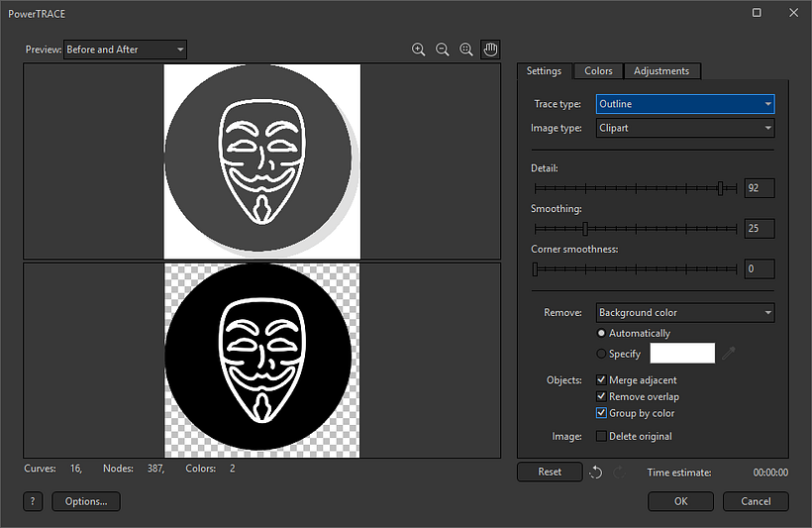Screen dimensions: 812x528
Task: Pick background color with the eyedropper
Action: (x=729, y=354)
